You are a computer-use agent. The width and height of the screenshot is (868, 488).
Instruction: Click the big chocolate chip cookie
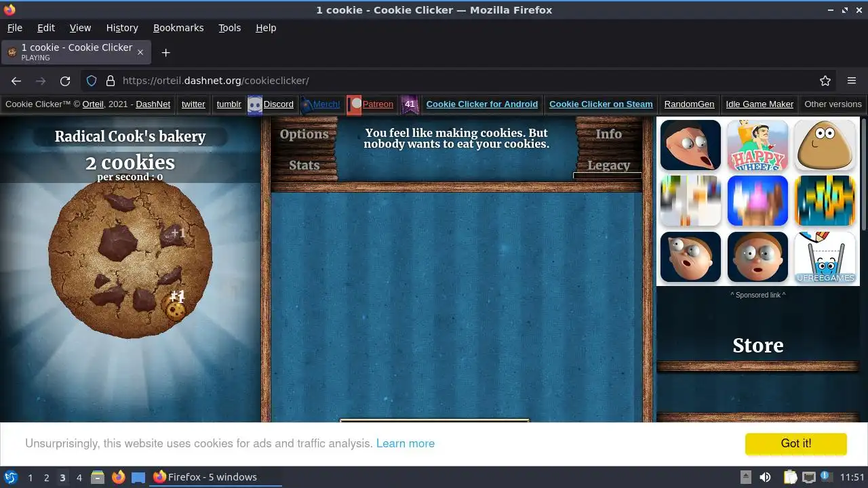click(130, 258)
